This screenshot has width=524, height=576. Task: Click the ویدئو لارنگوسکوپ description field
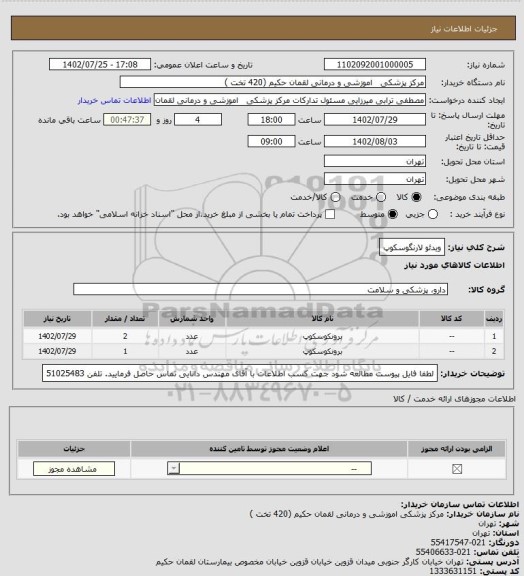(412, 248)
